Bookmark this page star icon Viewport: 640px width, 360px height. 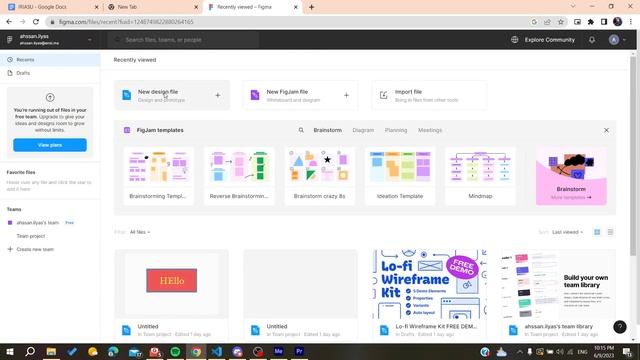point(561,22)
